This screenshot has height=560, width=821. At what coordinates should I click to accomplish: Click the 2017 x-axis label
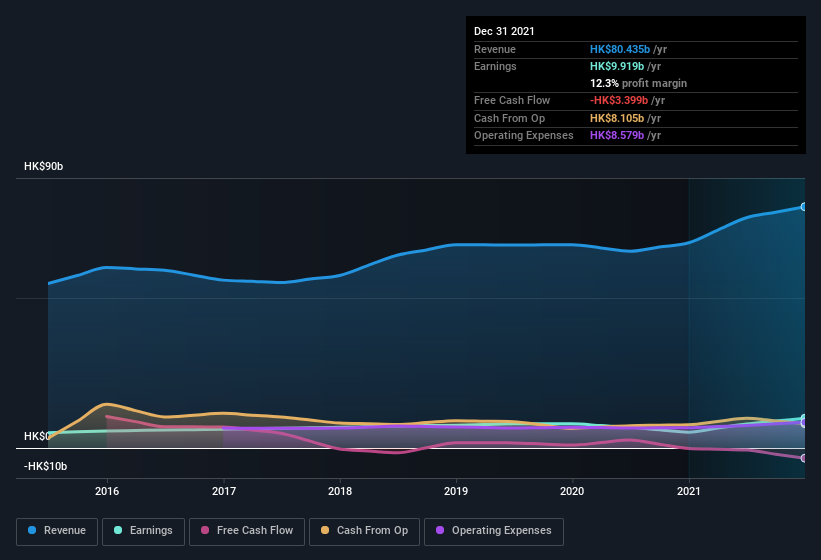click(x=224, y=491)
